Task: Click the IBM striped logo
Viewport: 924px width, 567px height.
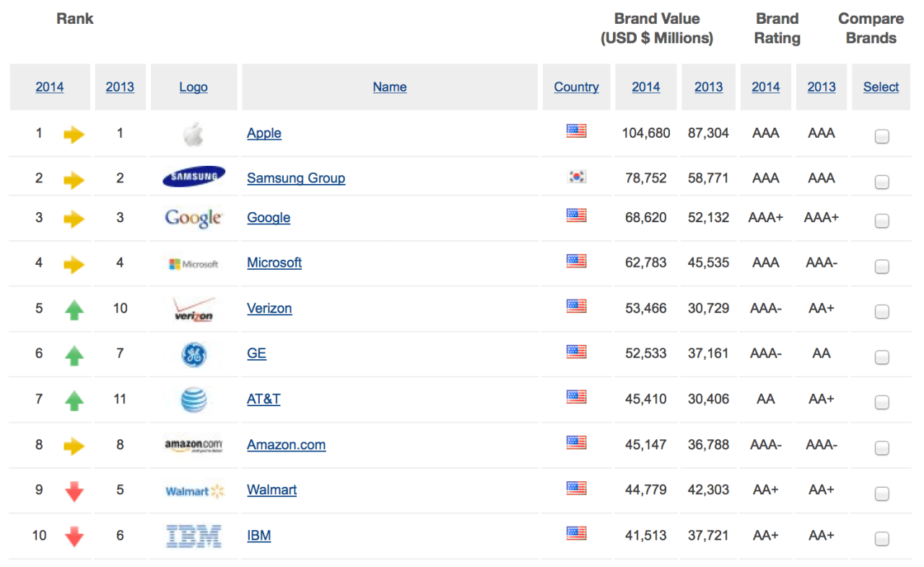Action: point(193,536)
